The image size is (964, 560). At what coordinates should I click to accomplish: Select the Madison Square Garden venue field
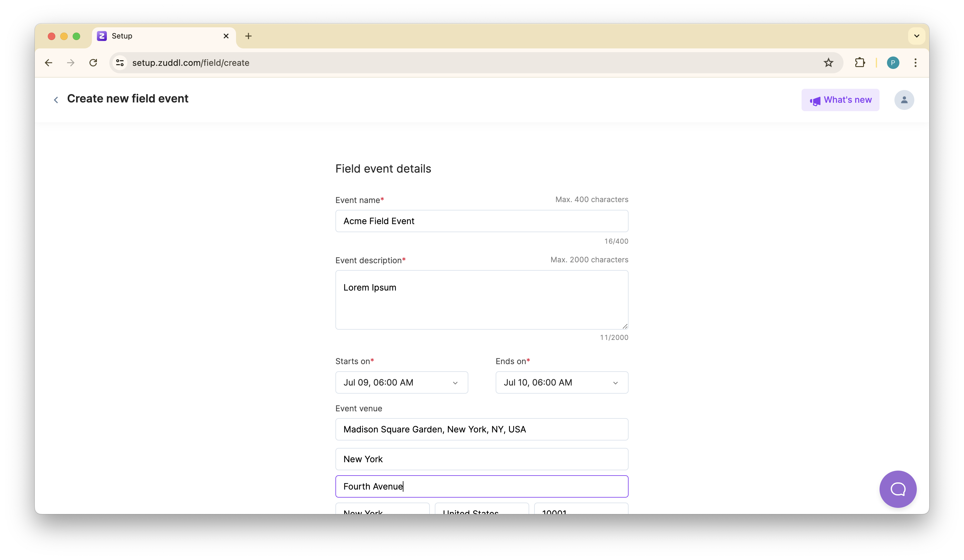[x=481, y=429]
